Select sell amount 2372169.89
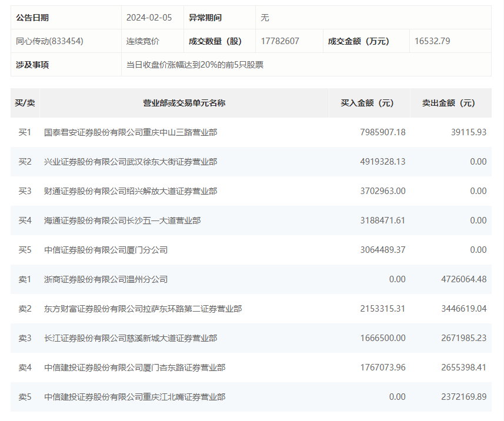The image size is (504, 421). (x=464, y=397)
